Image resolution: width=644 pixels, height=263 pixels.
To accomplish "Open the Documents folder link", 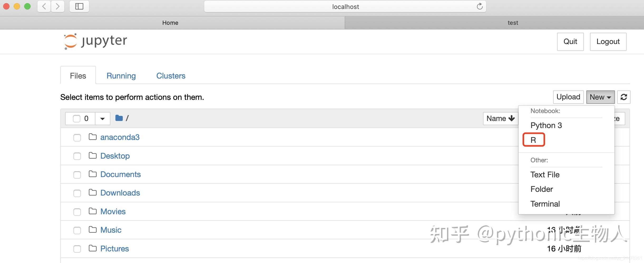I will pyautogui.click(x=120, y=174).
